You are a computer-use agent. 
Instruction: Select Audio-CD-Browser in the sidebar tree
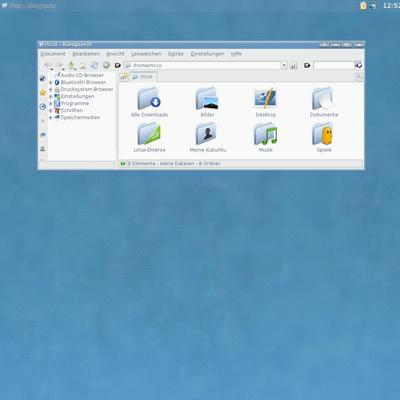click(x=82, y=75)
